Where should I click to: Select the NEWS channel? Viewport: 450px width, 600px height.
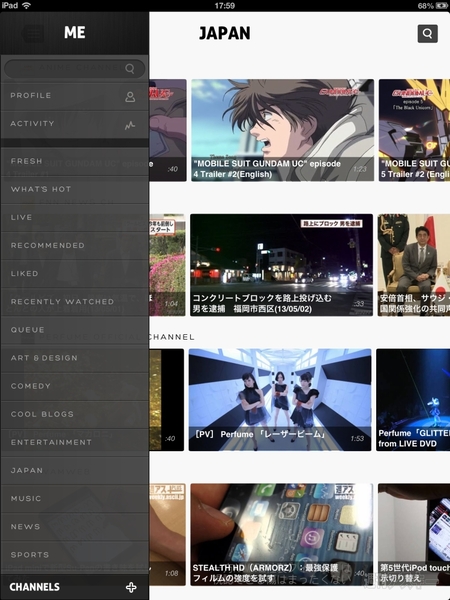coord(75,527)
